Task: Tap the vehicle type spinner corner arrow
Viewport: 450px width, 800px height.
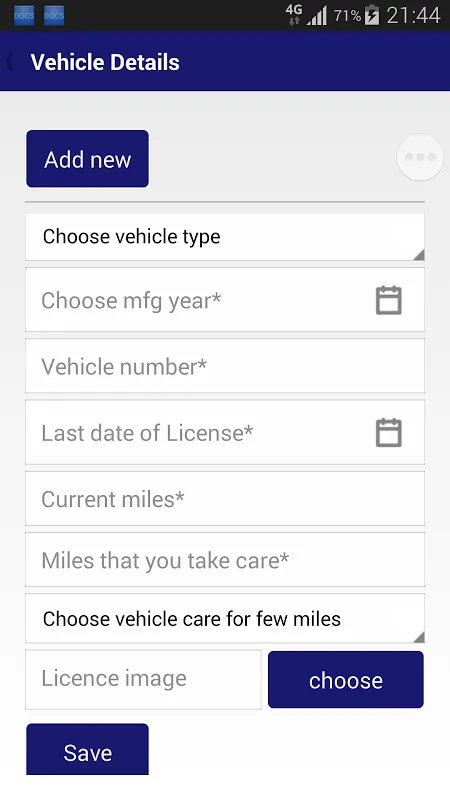Action: coord(419,255)
